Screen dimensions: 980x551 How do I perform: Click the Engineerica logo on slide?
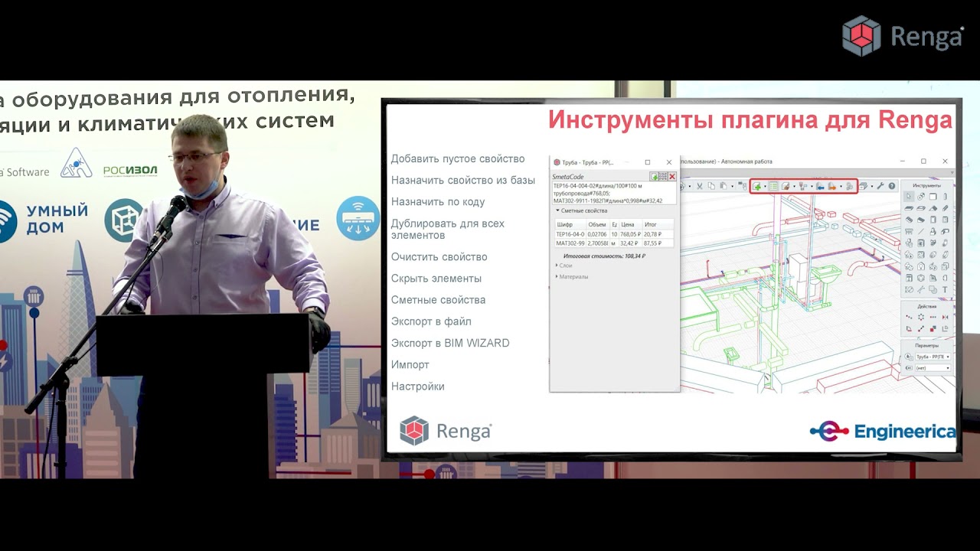click(x=883, y=432)
